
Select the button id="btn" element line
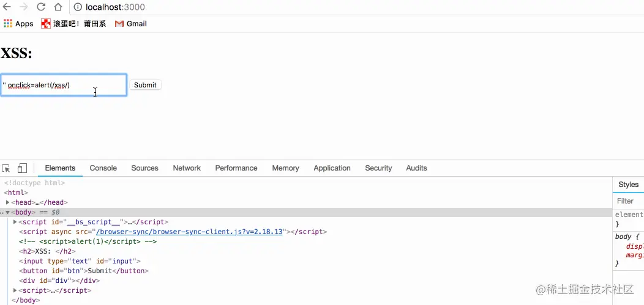point(83,271)
